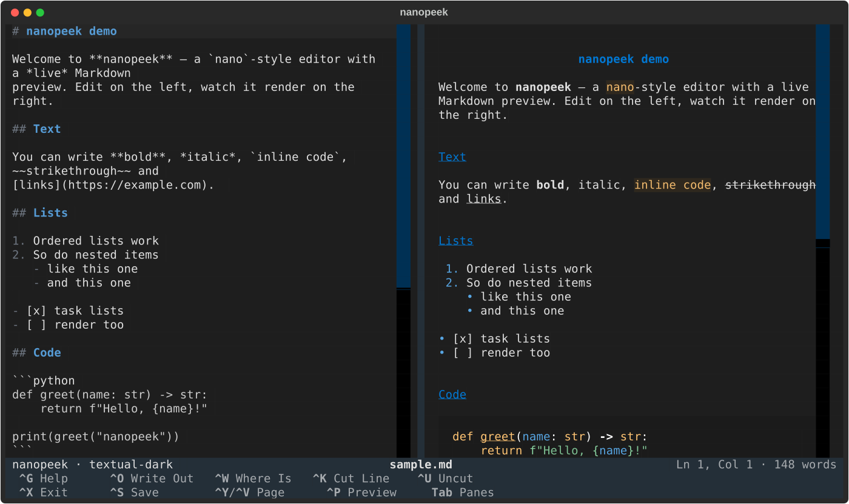This screenshot has height=504, width=849.
Task: Click 'sample.md' filename in status bar
Action: 421,465
